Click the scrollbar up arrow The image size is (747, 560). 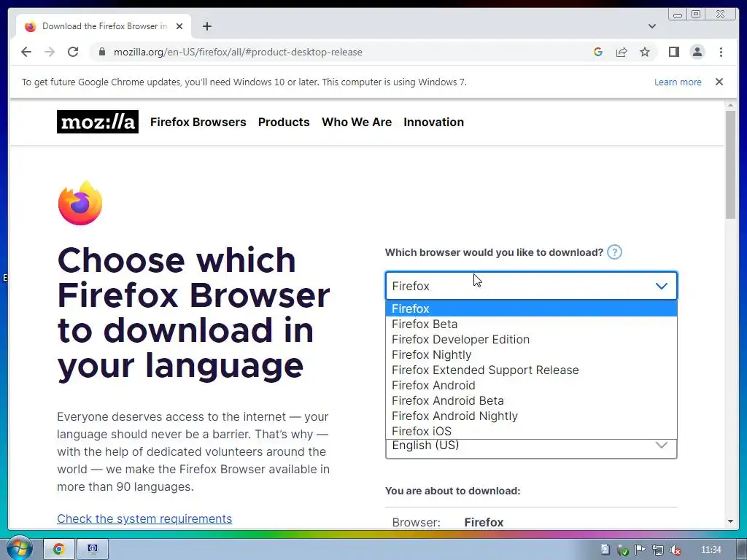[730, 105]
